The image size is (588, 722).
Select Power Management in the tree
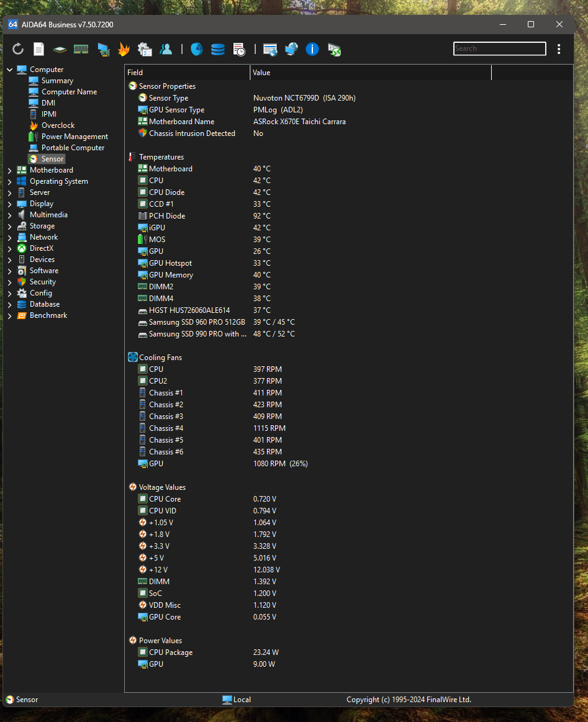[75, 137]
